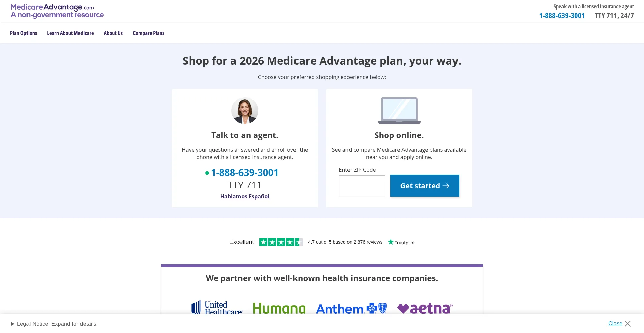
Task: Click the Aetna logo
Action: tap(425, 308)
